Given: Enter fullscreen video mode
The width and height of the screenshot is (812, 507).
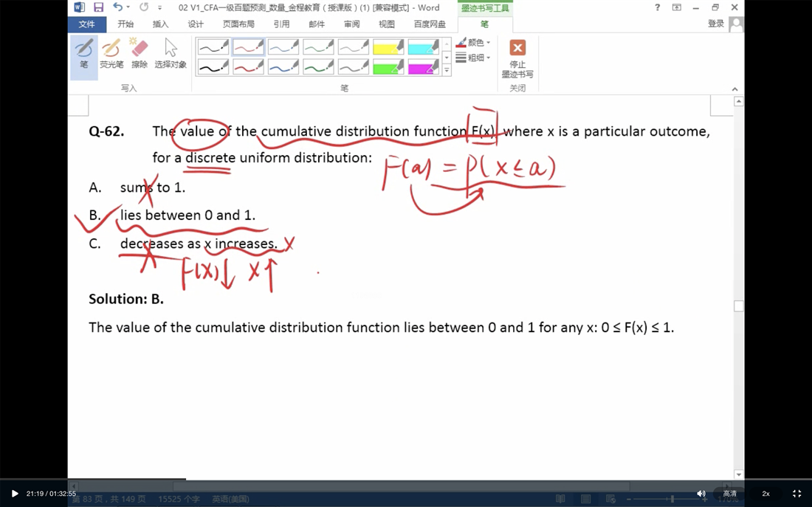Looking at the screenshot, I should point(796,494).
